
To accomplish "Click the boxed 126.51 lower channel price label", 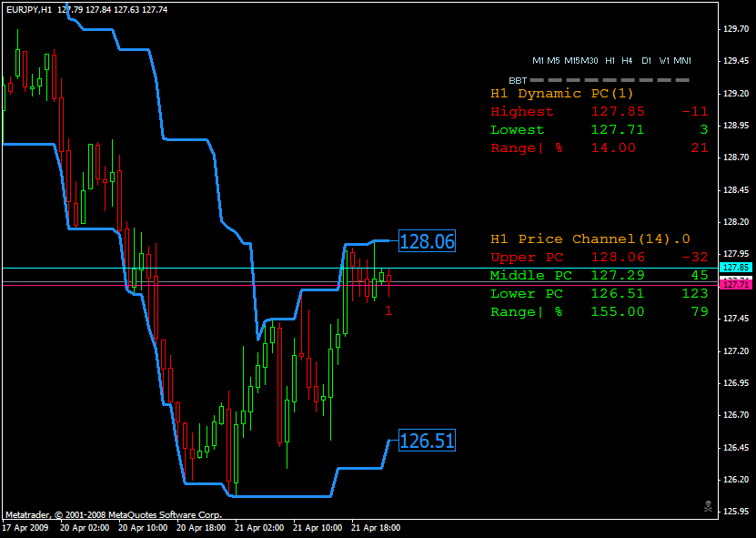I will (428, 441).
